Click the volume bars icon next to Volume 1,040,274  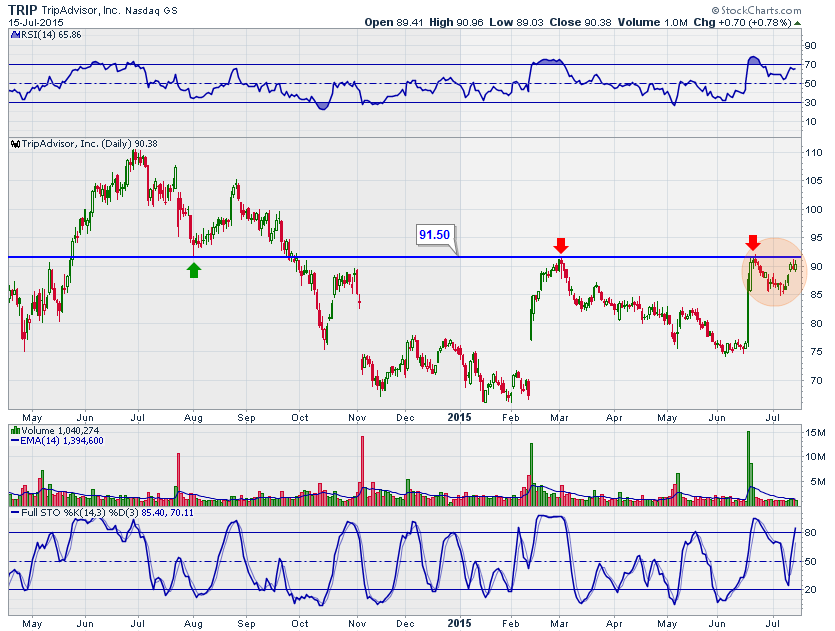click(15, 430)
